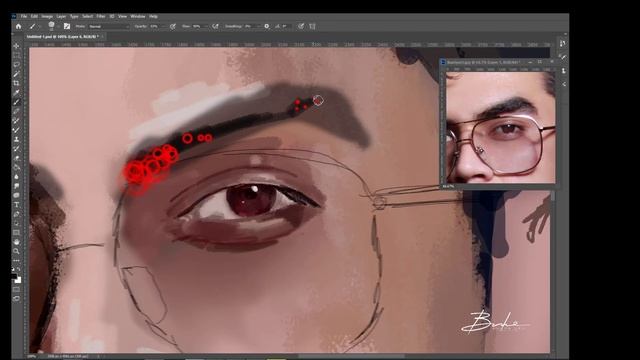Screen dimensions: 640x360
Task: Expand the collapsed right panel dock
Action: coord(565,34)
